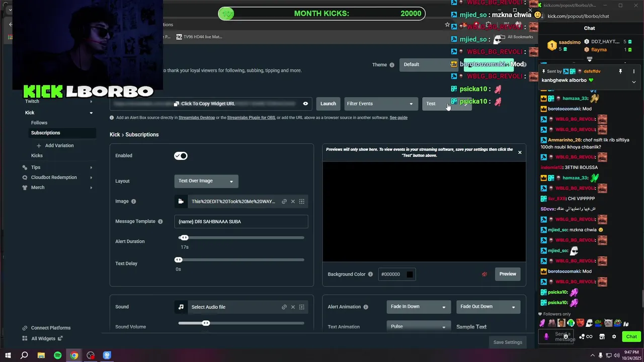The image size is (644, 362).
Task: Open the See guide link
Action: point(398,118)
